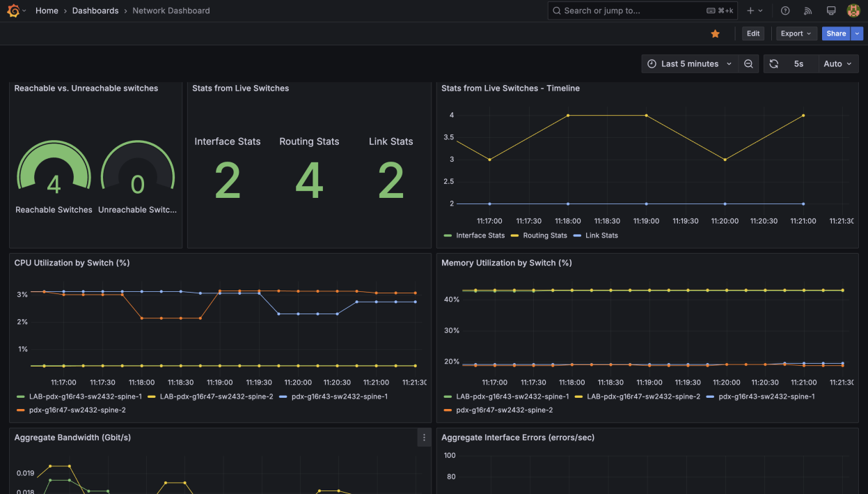Open the Export dropdown
This screenshot has height=494, width=868.
tap(796, 33)
